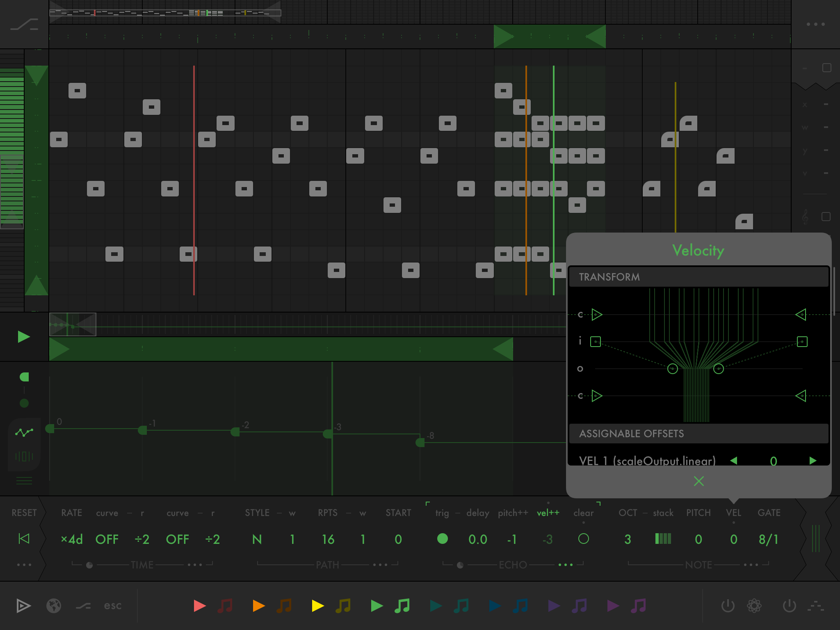Click the yellow music note icon
840x630 pixels.
tap(343, 606)
